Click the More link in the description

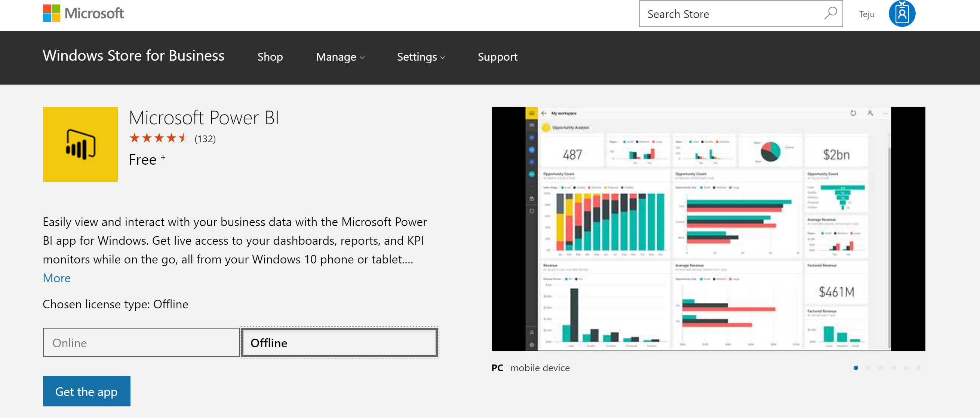click(x=57, y=278)
